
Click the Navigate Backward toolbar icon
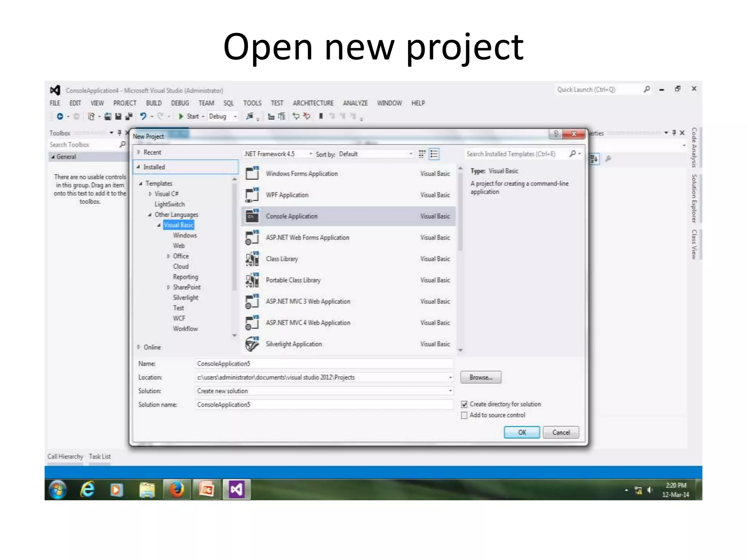(x=60, y=116)
